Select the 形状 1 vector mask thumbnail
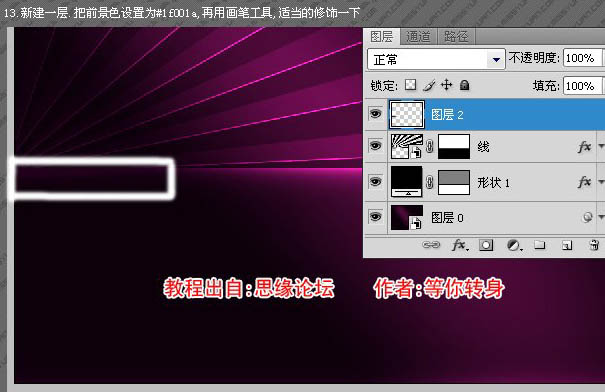The height and width of the screenshot is (392, 605). click(454, 182)
